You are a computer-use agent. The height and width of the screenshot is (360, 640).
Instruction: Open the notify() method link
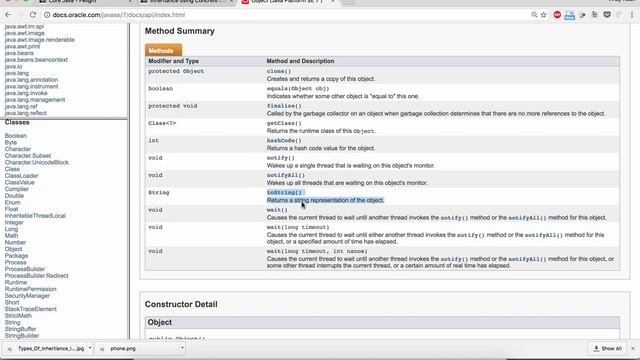[280, 158]
